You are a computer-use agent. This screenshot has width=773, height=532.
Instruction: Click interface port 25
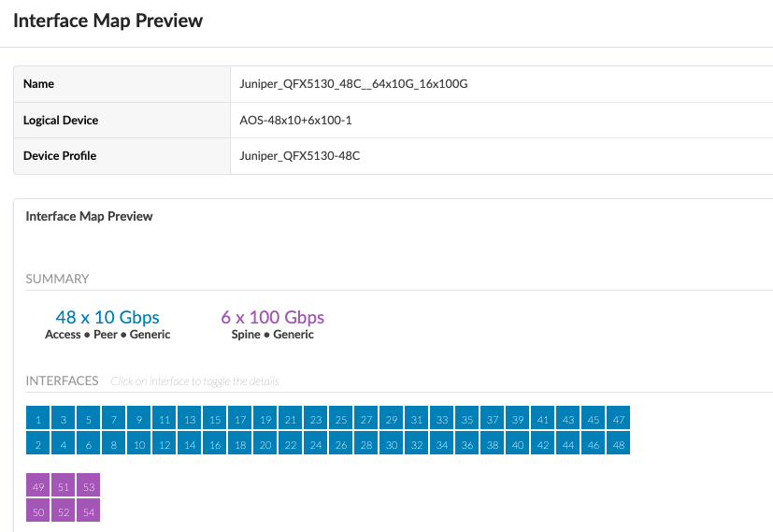pyautogui.click(x=341, y=418)
